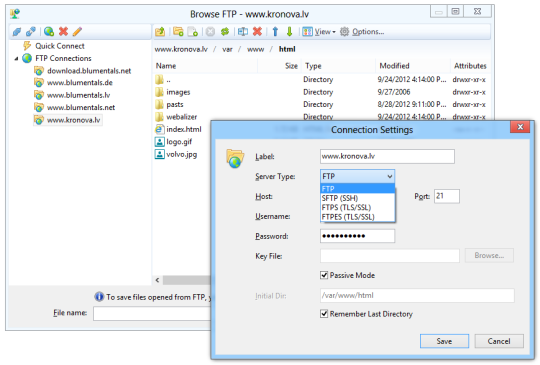The width and height of the screenshot is (540, 365).
Task: Create a new folder with the folder plus icon
Action: click(178, 32)
